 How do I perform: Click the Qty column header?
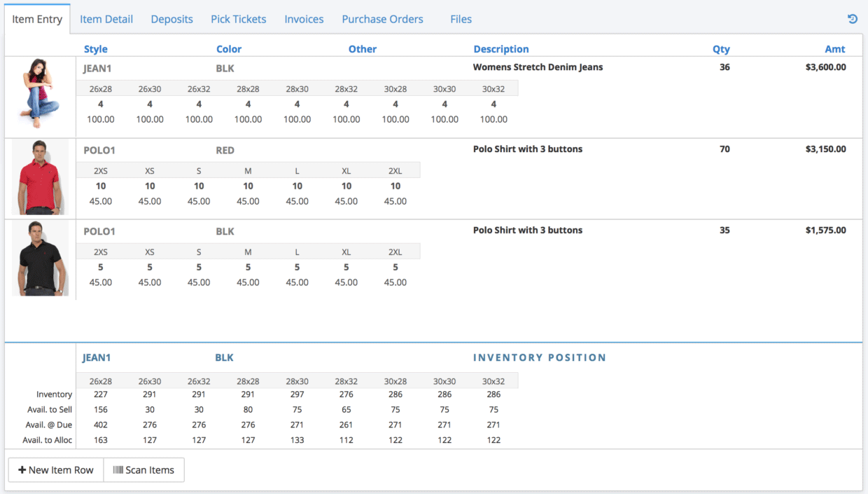[x=721, y=48]
